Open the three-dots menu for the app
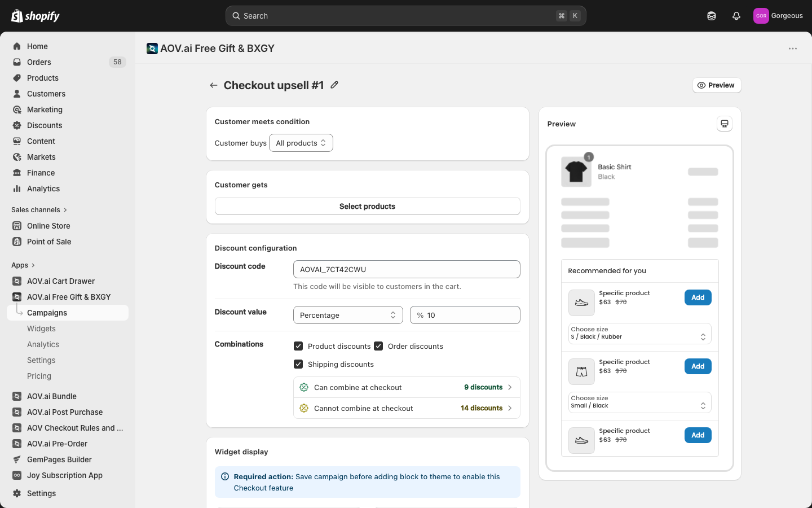812x508 pixels. point(793,49)
